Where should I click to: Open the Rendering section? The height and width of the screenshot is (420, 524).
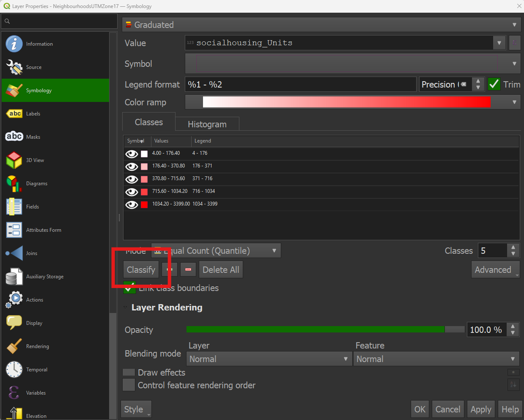55,346
